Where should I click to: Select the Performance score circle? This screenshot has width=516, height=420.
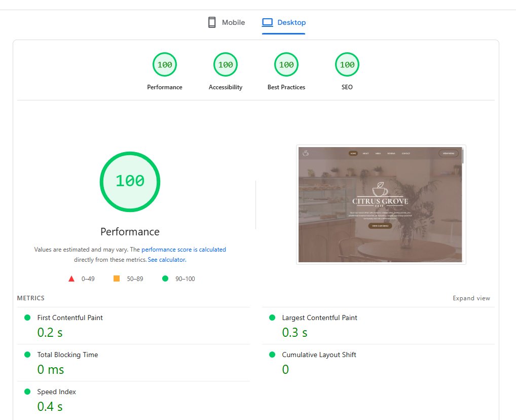tap(164, 64)
